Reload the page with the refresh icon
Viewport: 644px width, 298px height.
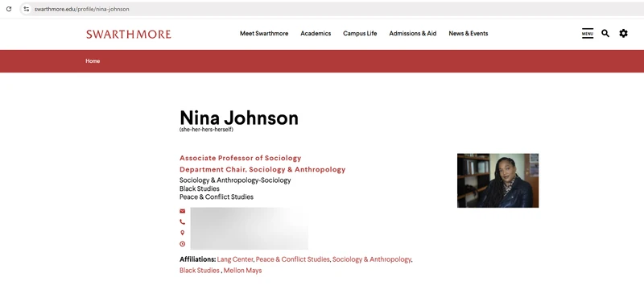point(9,9)
